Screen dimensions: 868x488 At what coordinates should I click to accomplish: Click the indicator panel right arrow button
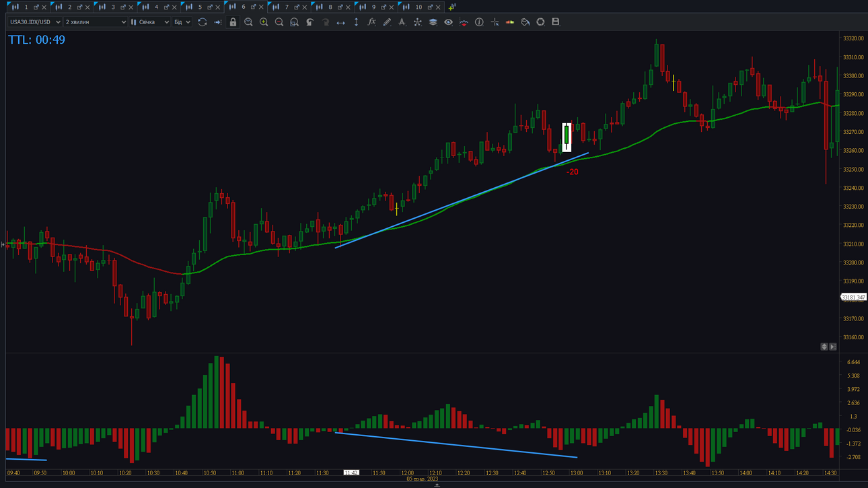[x=833, y=347]
